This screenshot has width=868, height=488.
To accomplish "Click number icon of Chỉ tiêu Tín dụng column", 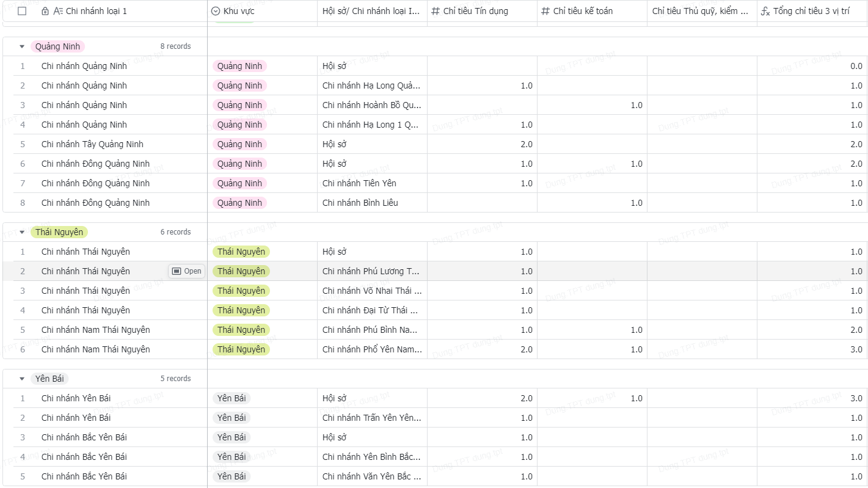I will pos(436,11).
